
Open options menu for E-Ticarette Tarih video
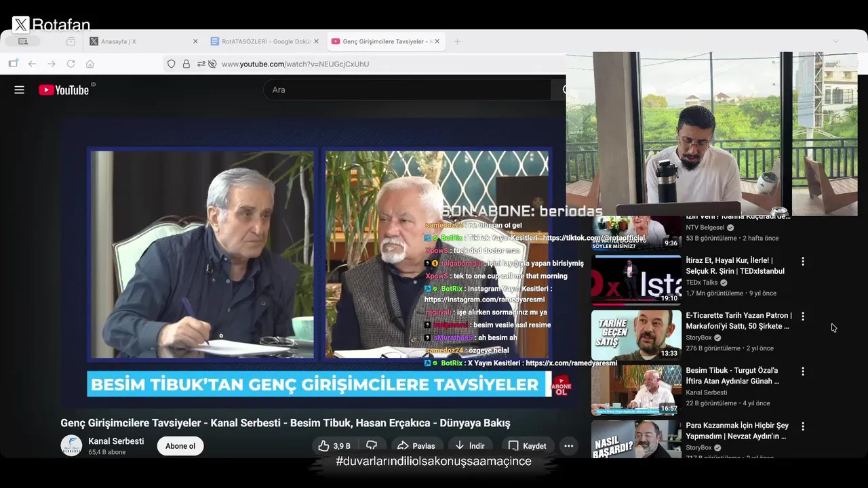click(x=803, y=316)
